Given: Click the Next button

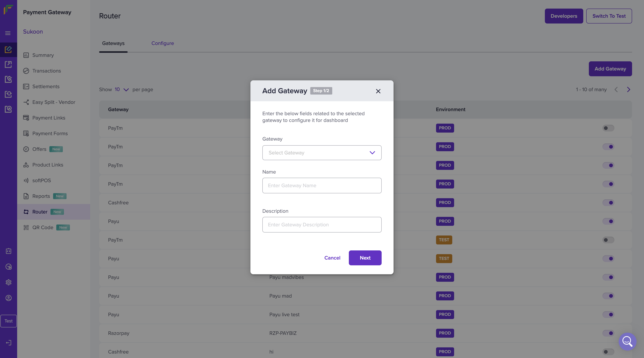Looking at the screenshot, I should click(365, 258).
